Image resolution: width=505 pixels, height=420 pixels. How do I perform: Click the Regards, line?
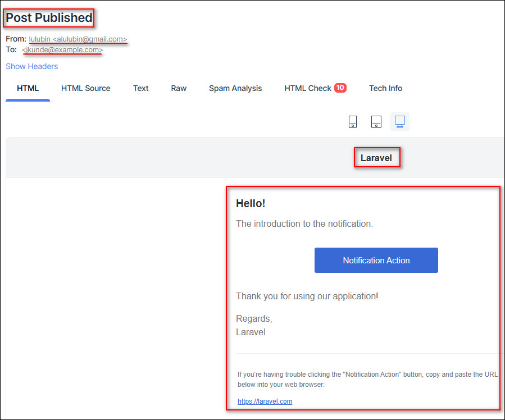point(254,318)
